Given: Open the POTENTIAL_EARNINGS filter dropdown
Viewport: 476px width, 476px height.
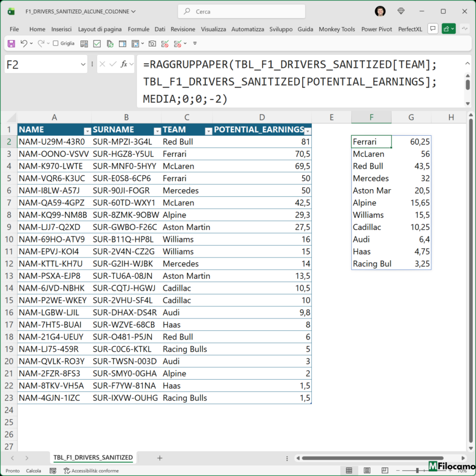Looking at the screenshot, I should coord(308,131).
